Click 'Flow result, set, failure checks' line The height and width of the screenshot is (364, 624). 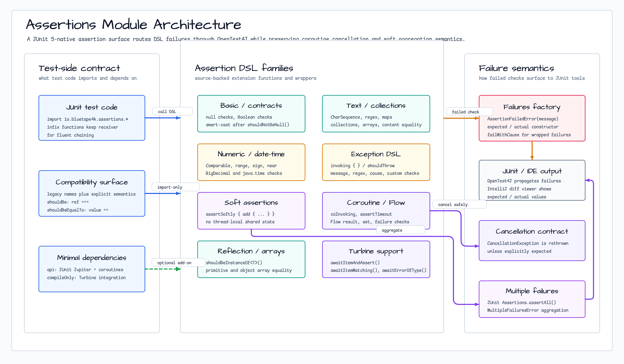click(x=370, y=222)
